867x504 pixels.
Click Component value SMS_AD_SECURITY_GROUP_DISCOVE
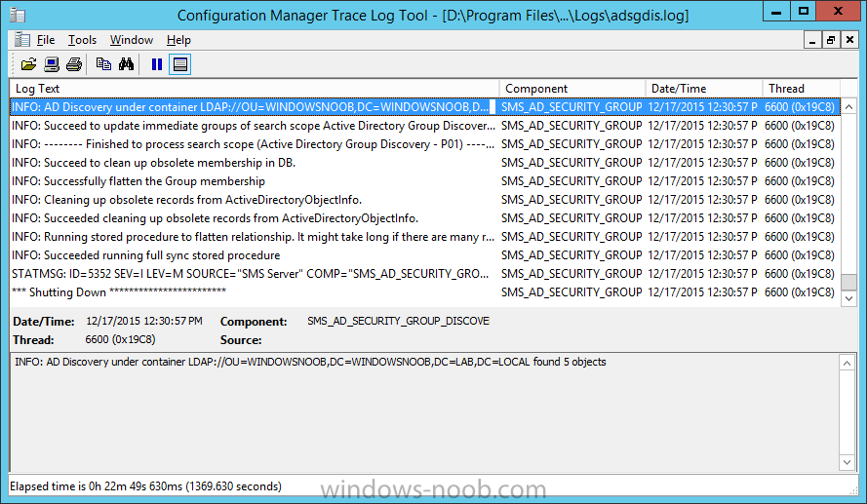click(x=398, y=321)
